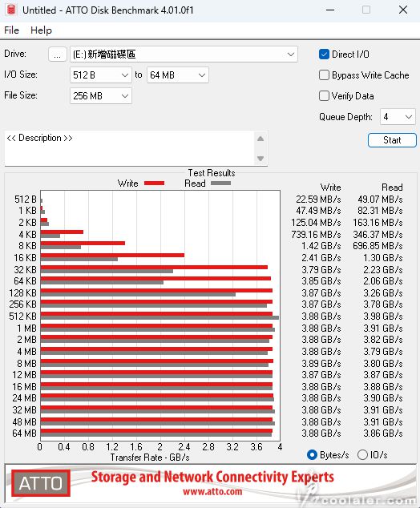
Task: Minimize the ATTO Disk Benchmark window
Action: [330, 10]
